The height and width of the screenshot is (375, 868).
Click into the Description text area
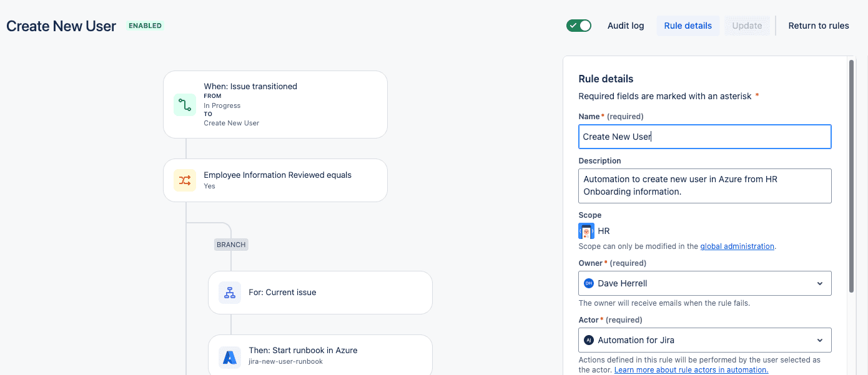pyautogui.click(x=705, y=186)
